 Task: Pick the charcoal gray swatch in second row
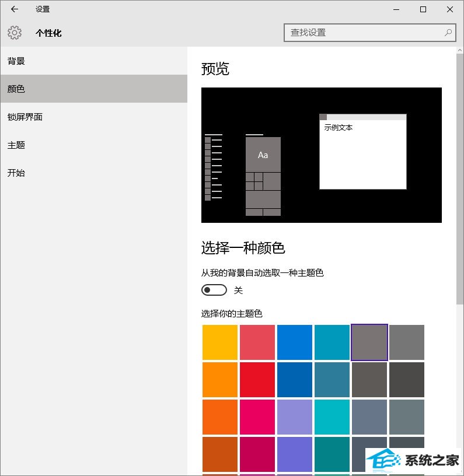(x=407, y=380)
